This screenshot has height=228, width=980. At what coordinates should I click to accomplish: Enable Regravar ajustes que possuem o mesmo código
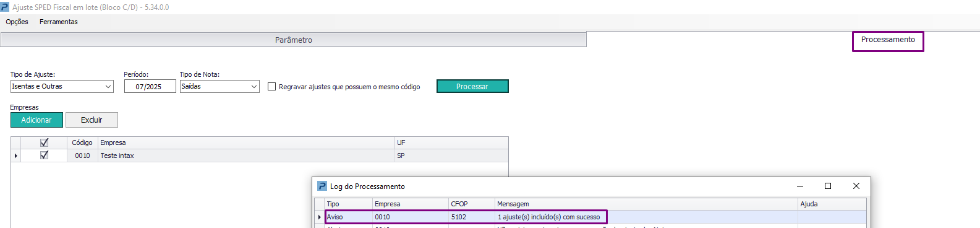[271, 86]
